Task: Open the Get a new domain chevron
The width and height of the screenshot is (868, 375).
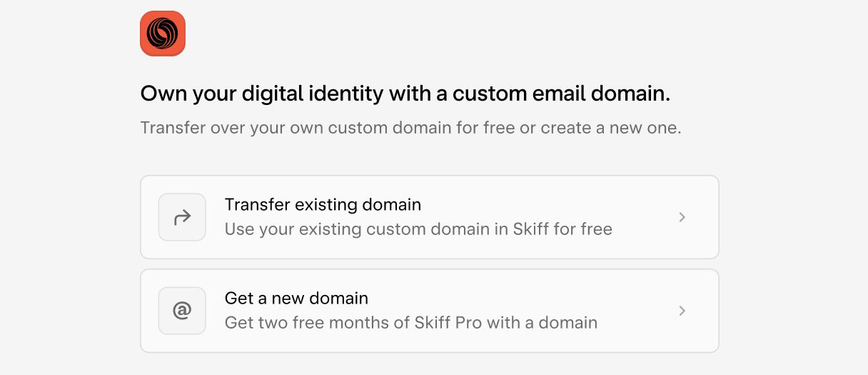Action: click(x=682, y=311)
